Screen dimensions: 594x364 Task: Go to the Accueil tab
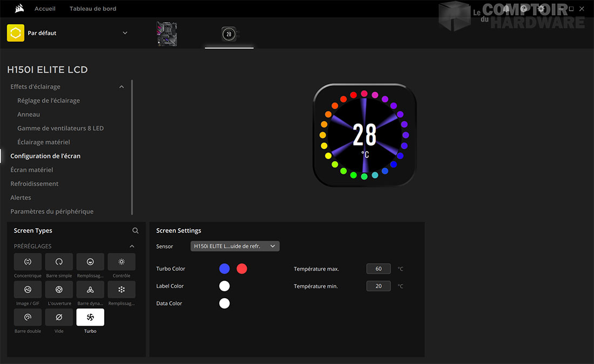(45, 9)
